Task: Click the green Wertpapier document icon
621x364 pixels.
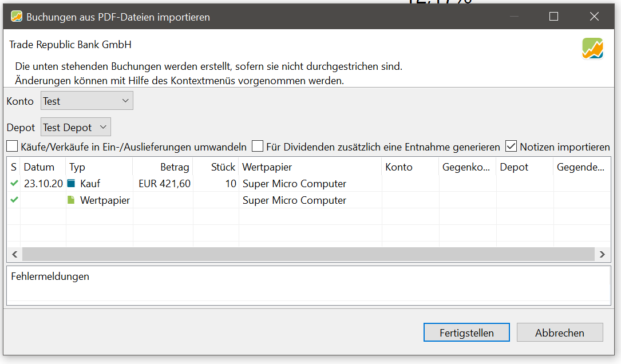Action: (x=72, y=200)
